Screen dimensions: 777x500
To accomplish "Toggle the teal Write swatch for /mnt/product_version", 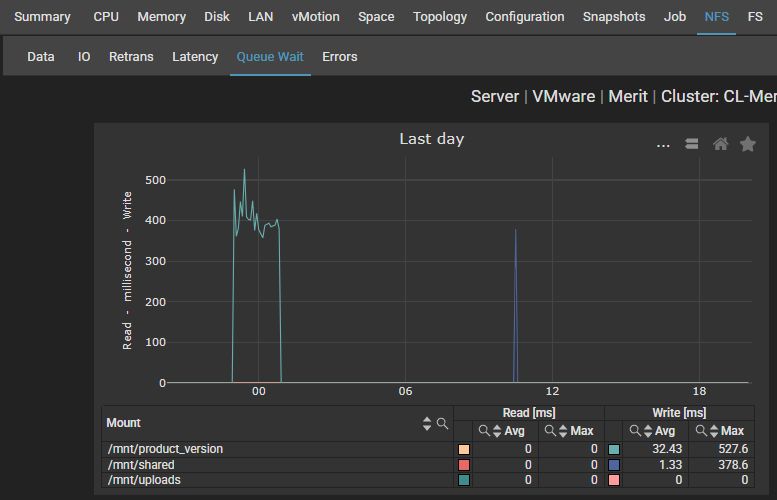I will click(x=614, y=450).
